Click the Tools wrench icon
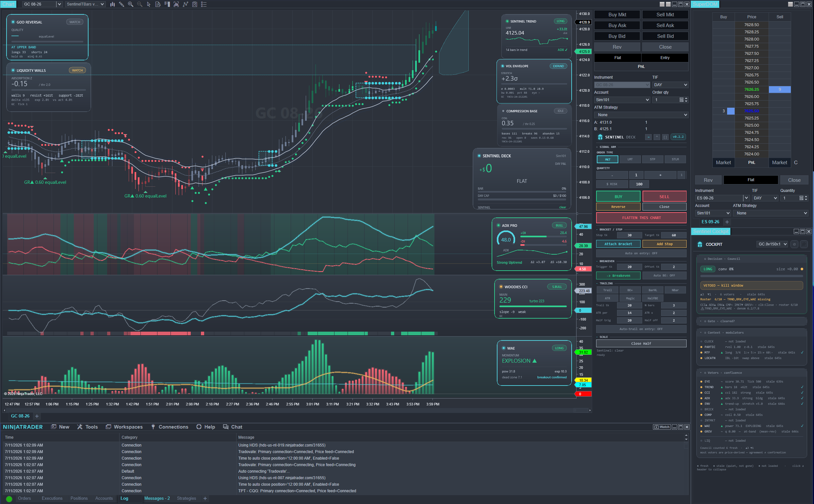The width and height of the screenshot is (814, 504). click(80, 427)
